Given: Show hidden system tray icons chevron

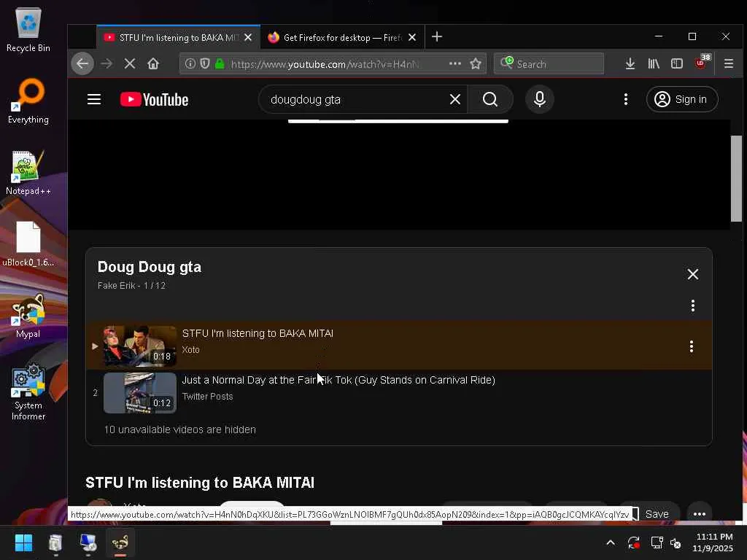Looking at the screenshot, I should (x=611, y=542).
